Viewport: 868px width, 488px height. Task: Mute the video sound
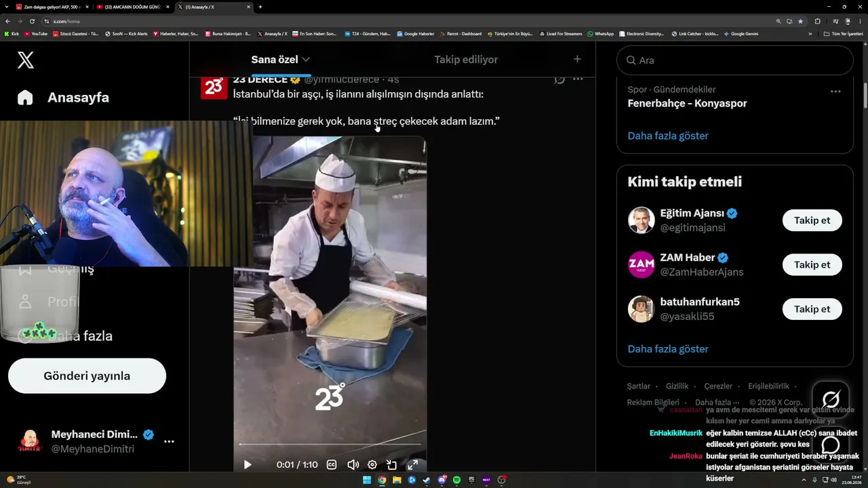[x=353, y=465]
